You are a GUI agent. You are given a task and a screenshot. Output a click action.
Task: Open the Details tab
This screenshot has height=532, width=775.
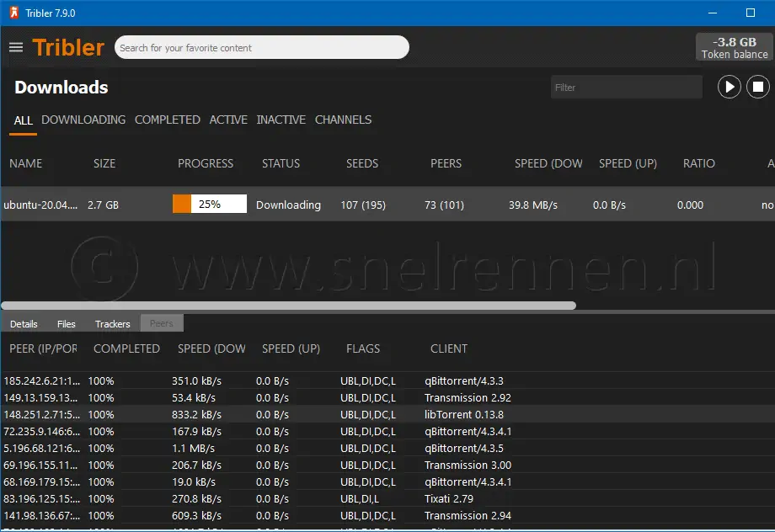point(24,324)
